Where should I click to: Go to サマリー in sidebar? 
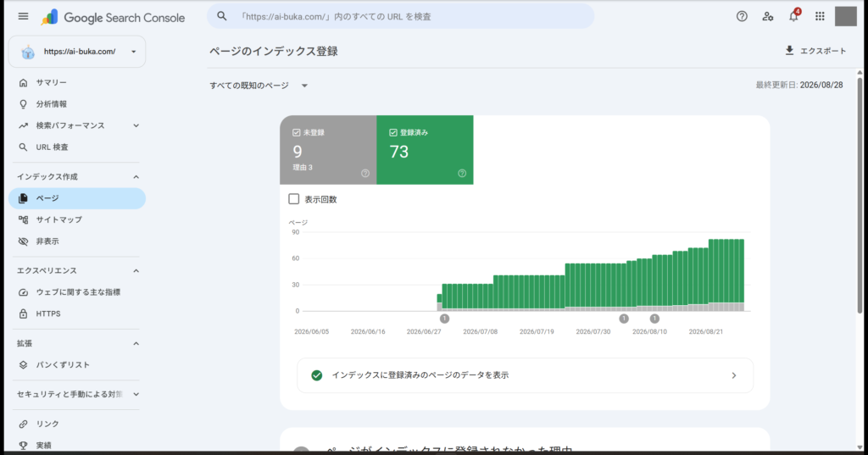(x=52, y=82)
